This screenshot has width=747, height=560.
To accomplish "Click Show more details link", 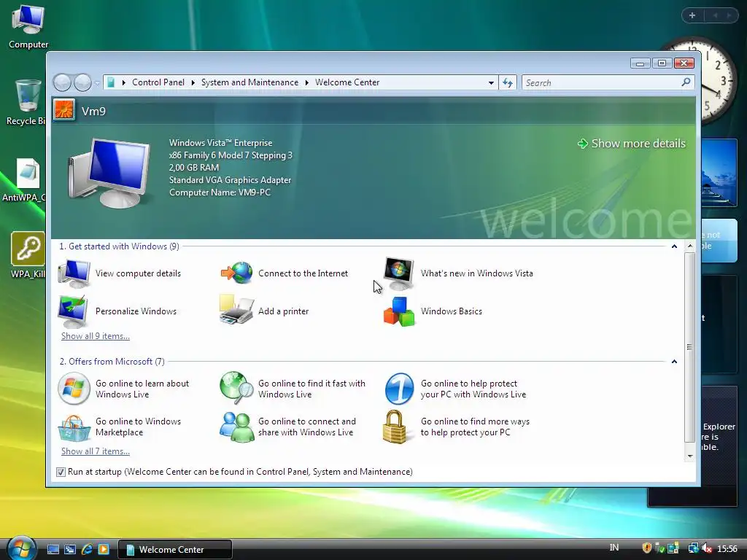I will 632,144.
